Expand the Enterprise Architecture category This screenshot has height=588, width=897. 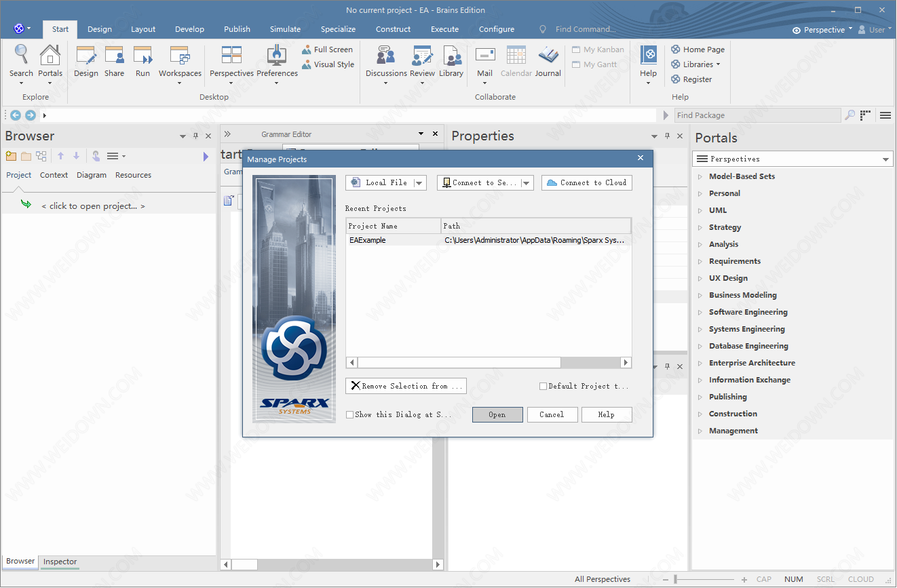coord(700,363)
